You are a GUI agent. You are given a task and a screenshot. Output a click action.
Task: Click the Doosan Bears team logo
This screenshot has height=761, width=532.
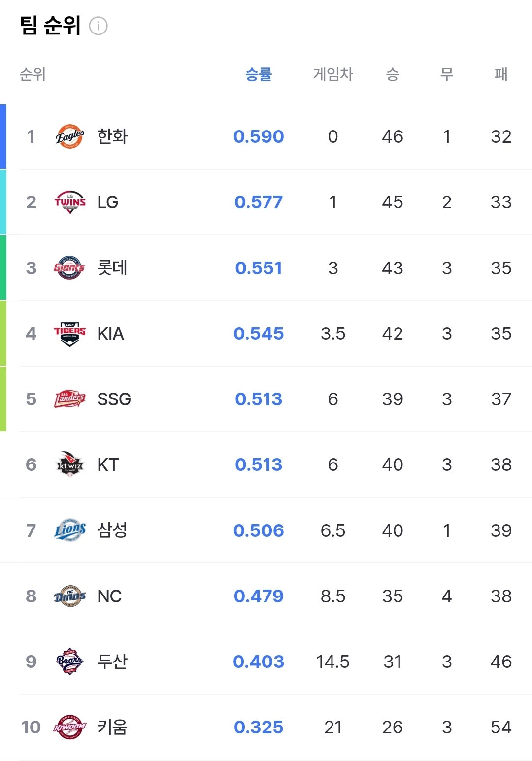[69, 662]
